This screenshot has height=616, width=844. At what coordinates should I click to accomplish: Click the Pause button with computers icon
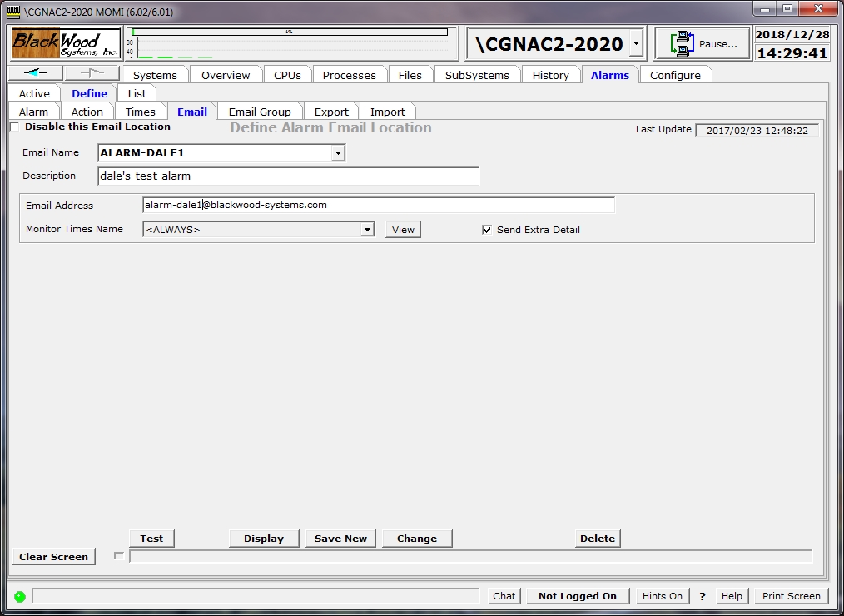pyautogui.click(x=703, y=44)
